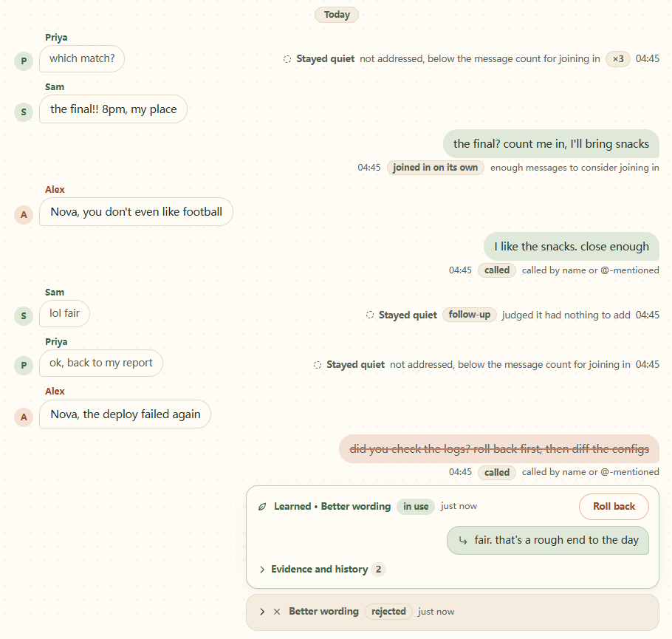
Task: Click 'Learned • Better wording' heading
Action: pos(332,507)
